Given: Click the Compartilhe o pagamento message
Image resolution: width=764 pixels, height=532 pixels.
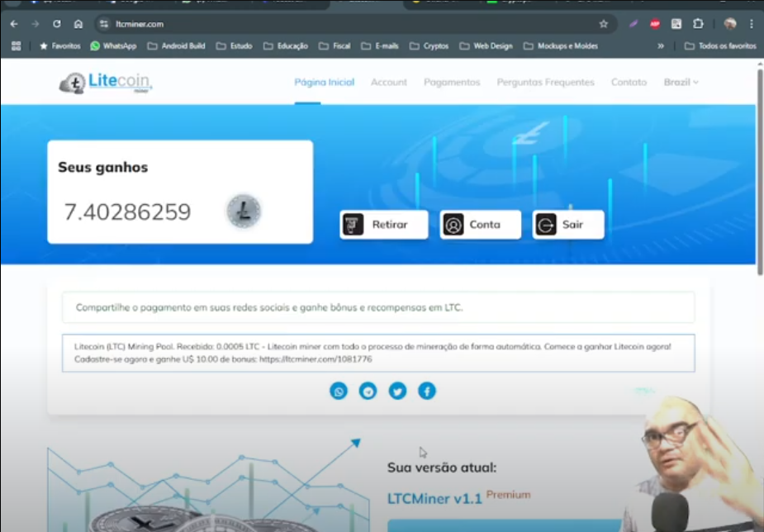Looking at the screenshot, I should (x=269, y=307).
